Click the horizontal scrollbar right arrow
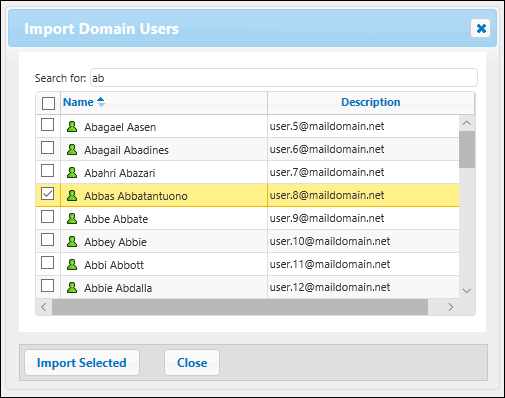 [451, 307]
